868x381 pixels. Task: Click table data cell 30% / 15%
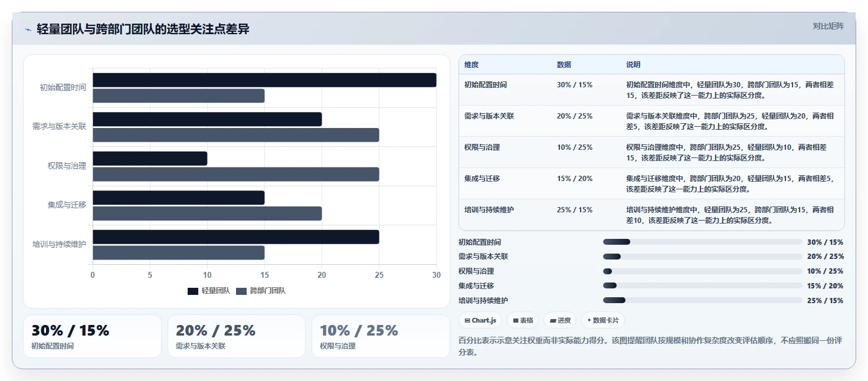click(575, 85)
